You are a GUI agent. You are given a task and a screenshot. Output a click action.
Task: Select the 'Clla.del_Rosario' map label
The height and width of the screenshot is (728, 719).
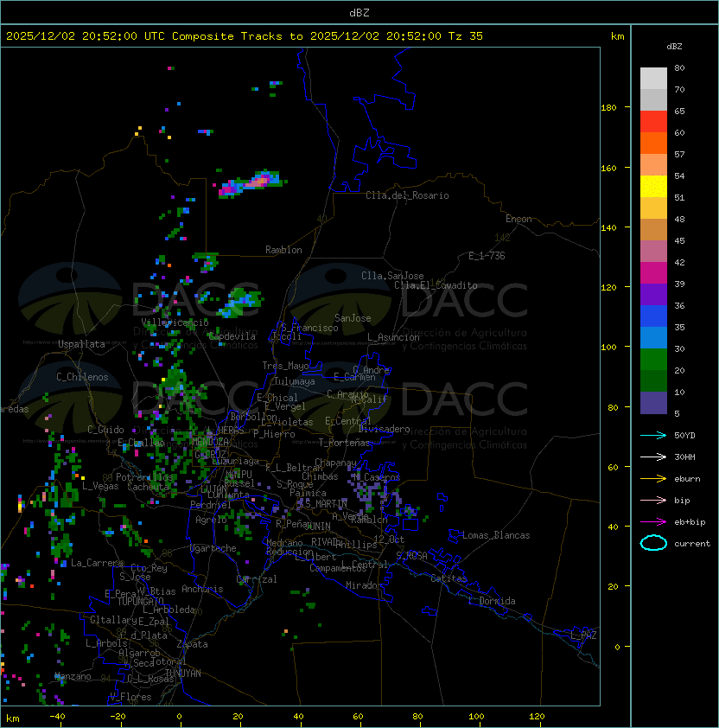(x=407, y=195)
